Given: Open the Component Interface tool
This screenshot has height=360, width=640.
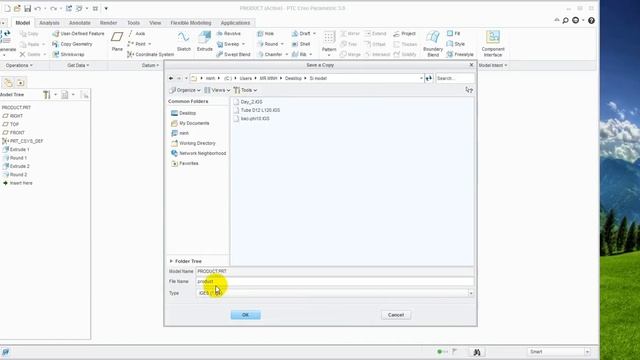Looking at the screenshot, I should [493, 43].
